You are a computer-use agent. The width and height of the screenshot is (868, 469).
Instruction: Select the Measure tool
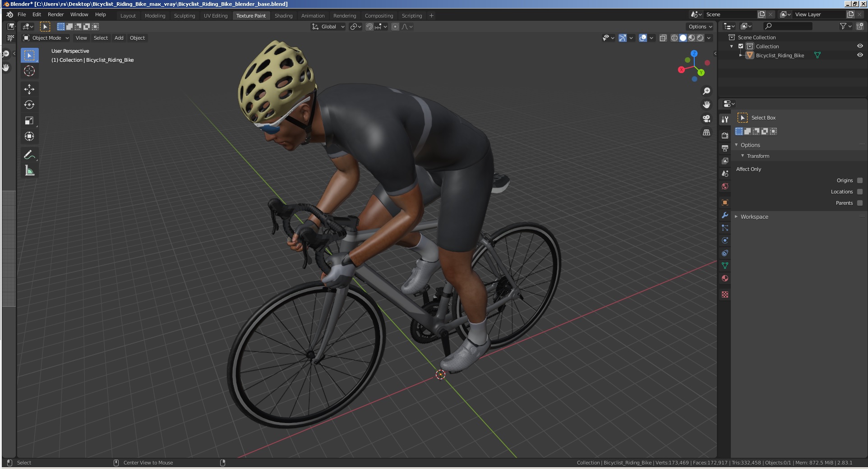pos(29,170)
